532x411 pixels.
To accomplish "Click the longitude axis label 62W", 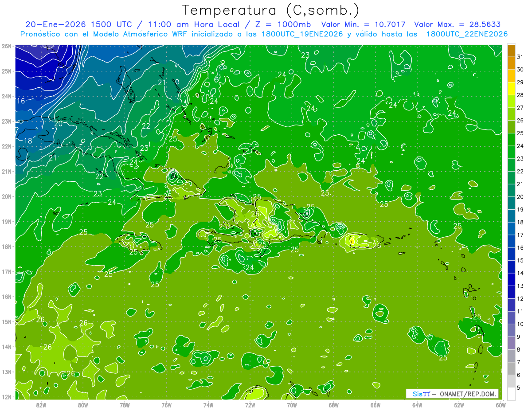I will [x=459, y=405].
